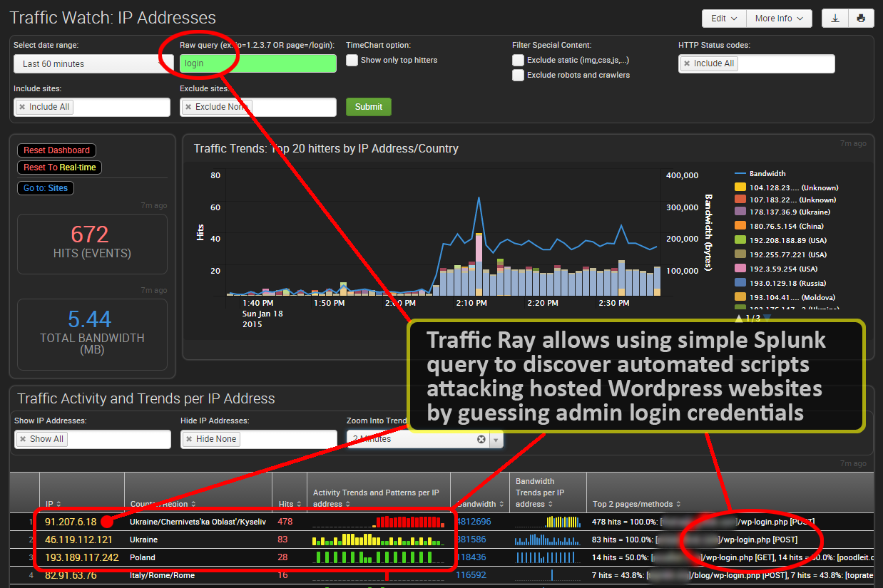Remove the 'Show All' IP token
Viewport: 883px width, 588px height.
[23, 439]
